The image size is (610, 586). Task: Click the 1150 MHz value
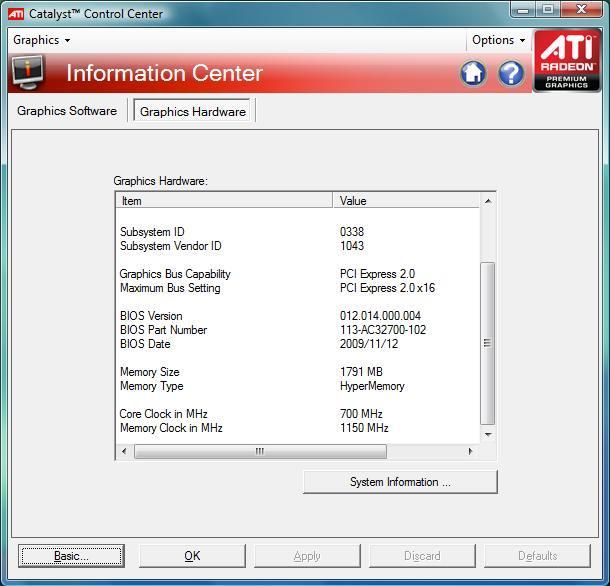pyautogui.click(x=364, y=428)
